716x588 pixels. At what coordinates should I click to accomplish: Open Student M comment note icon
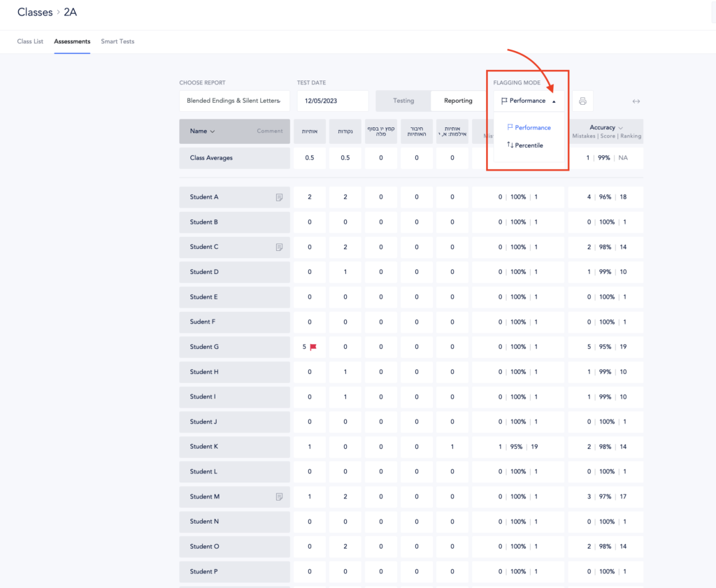[x=279, y=496]
